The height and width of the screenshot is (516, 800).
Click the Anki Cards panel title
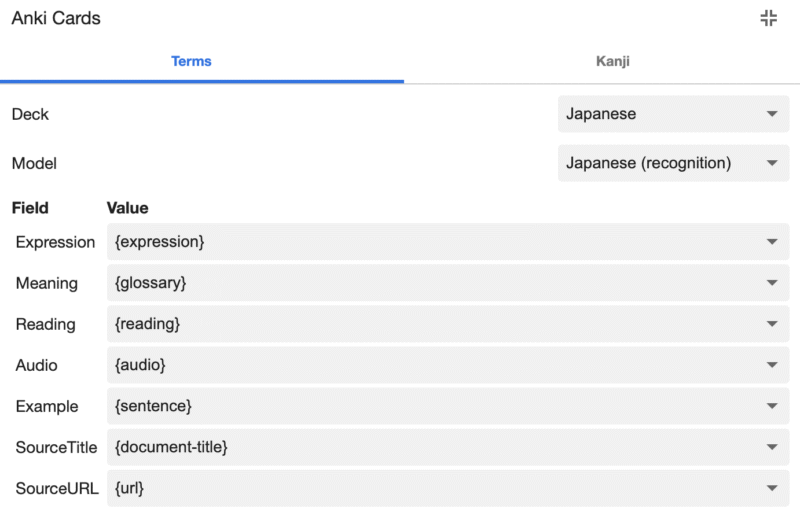click(56, 18)
